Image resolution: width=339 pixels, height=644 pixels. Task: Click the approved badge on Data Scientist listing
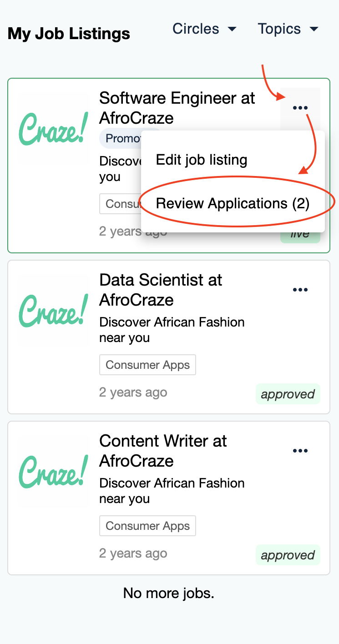288,394
